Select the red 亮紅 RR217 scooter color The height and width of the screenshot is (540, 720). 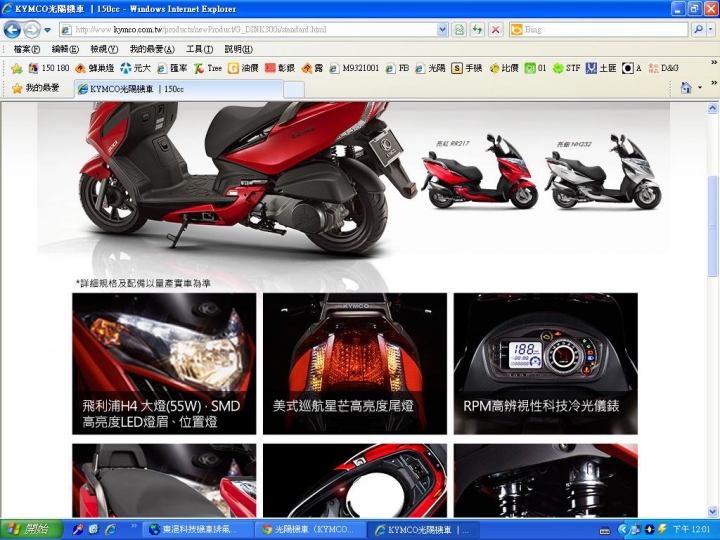click(x=478, y=174)
